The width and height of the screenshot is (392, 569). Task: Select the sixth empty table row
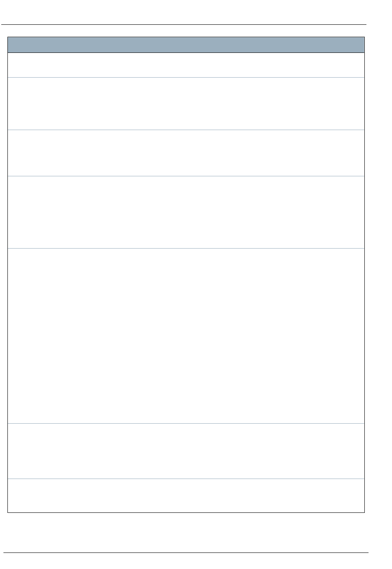pos(186,451)
